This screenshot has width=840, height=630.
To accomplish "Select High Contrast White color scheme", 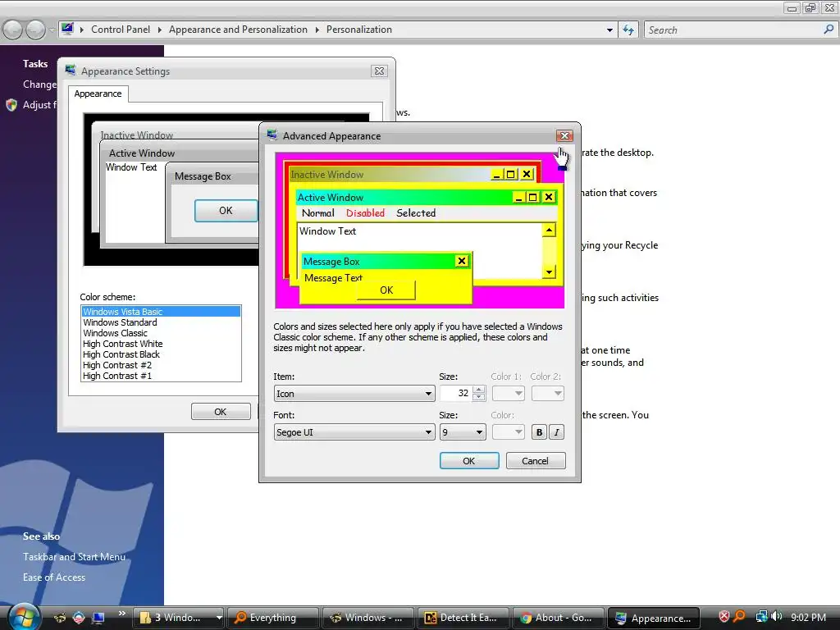I will coord(161,344).
